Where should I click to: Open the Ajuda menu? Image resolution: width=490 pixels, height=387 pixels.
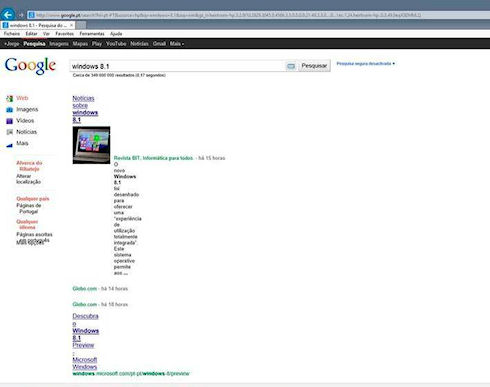click(116, 34)
